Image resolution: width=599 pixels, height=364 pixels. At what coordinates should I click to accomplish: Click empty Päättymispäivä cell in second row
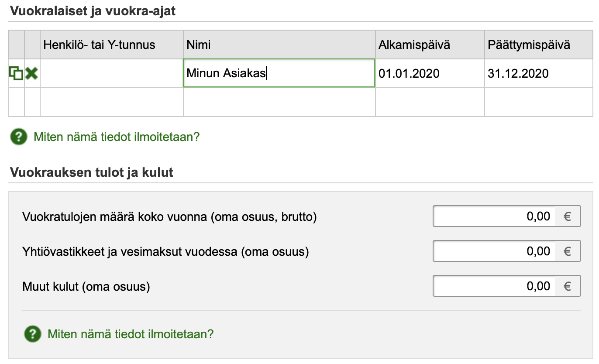(538, 102)
